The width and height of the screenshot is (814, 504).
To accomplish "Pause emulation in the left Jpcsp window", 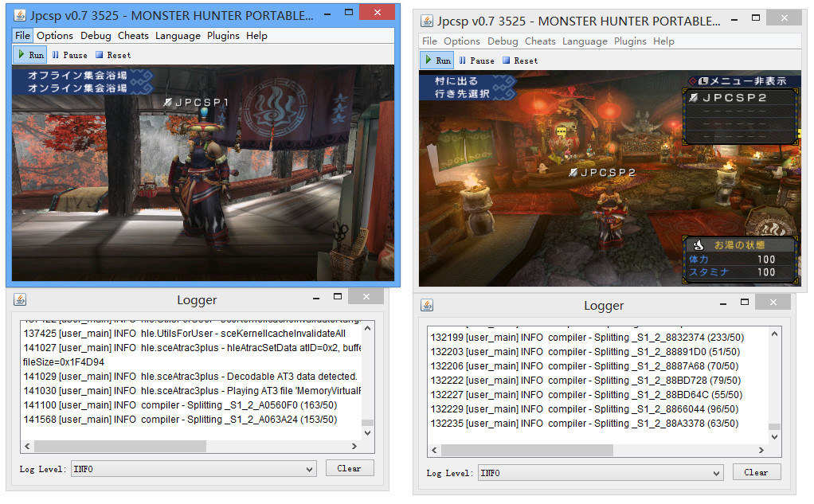I will (x=69, y=55).
